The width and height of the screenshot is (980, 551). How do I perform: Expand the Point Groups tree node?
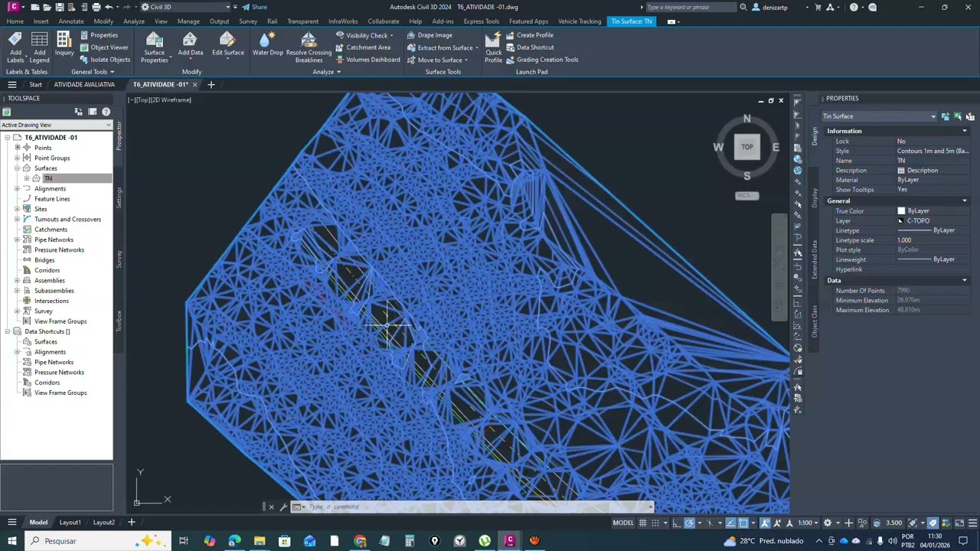point(17,158)
